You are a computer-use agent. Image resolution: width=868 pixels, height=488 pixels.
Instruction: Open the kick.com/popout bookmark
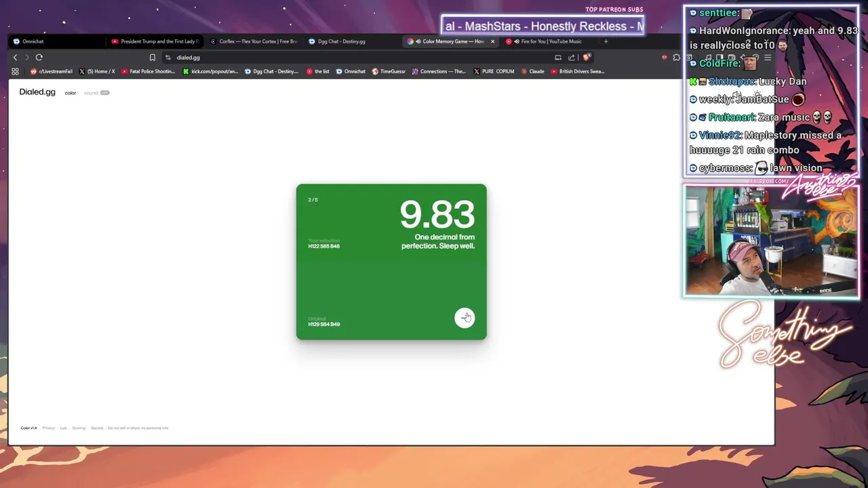[211, 71]
